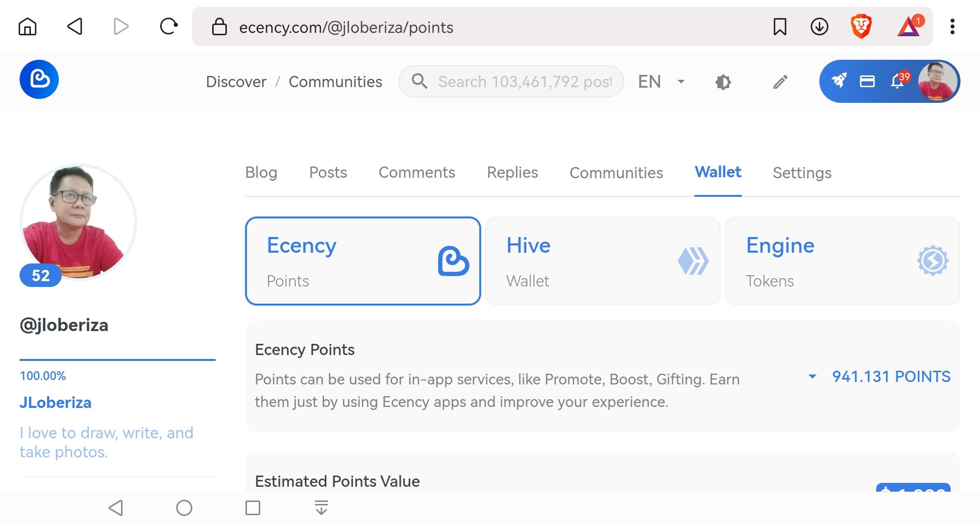The width and height of the screenshot is (980, 524).
Task: Open Brave Rewards triangle icon
Action: tap(910, 26)
